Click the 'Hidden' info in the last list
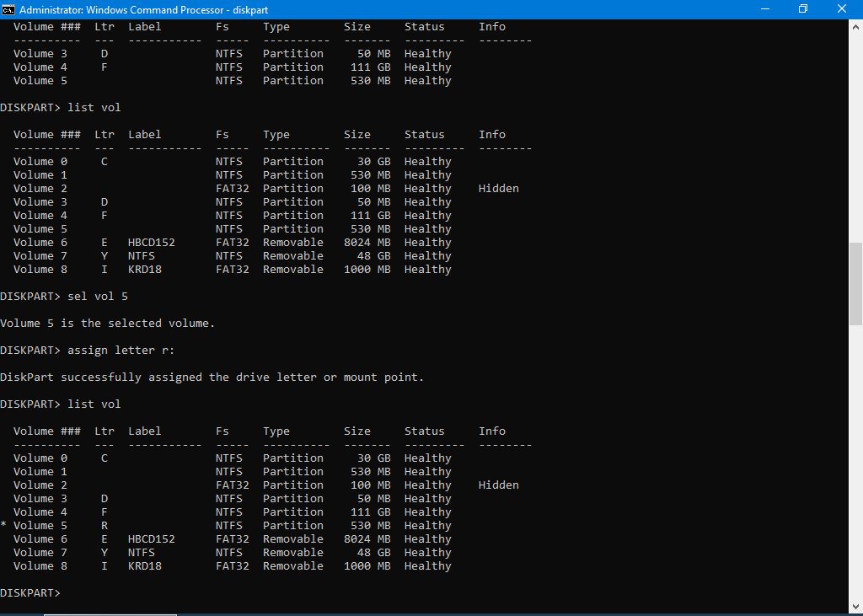 499,485
